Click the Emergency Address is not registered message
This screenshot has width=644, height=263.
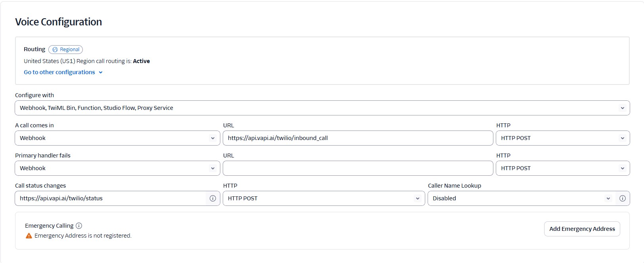point(83,236)
